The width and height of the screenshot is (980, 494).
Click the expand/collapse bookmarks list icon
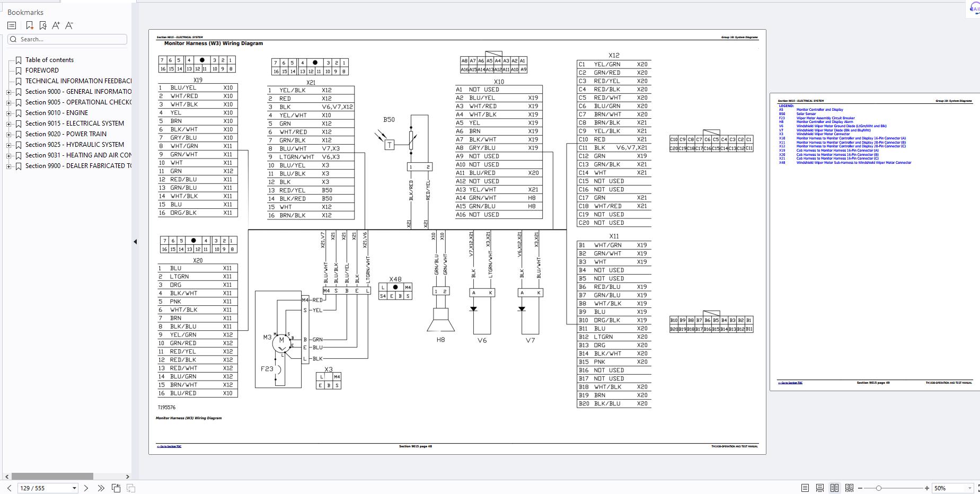12,25
